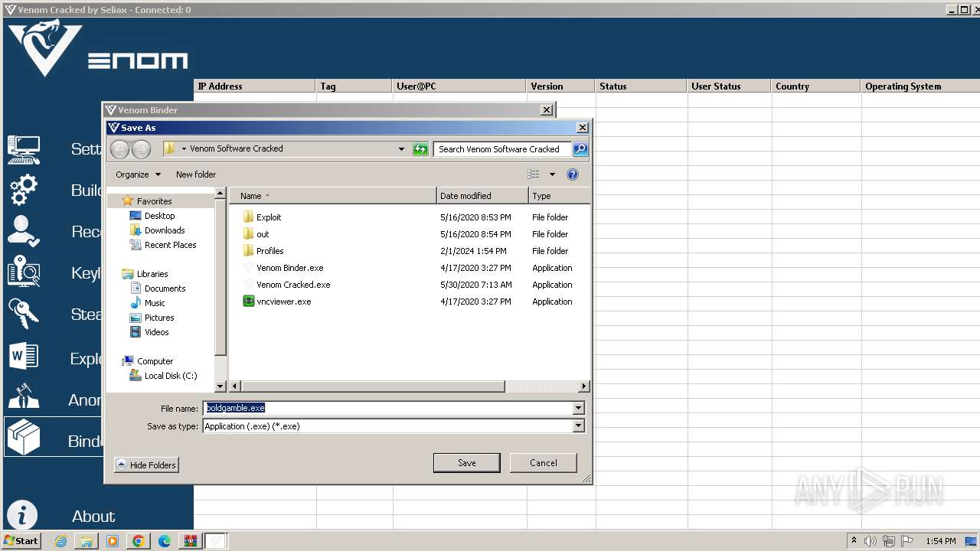Viewport: 980px width, 551px height.
Task: Click the Operating System column header
Action: pos(920,86)
